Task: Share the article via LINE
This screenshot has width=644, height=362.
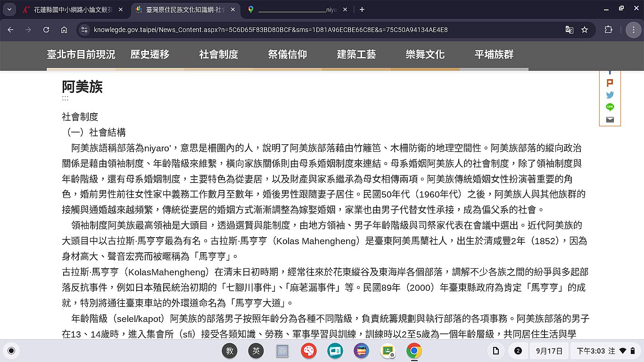Action: click(610, 107)
